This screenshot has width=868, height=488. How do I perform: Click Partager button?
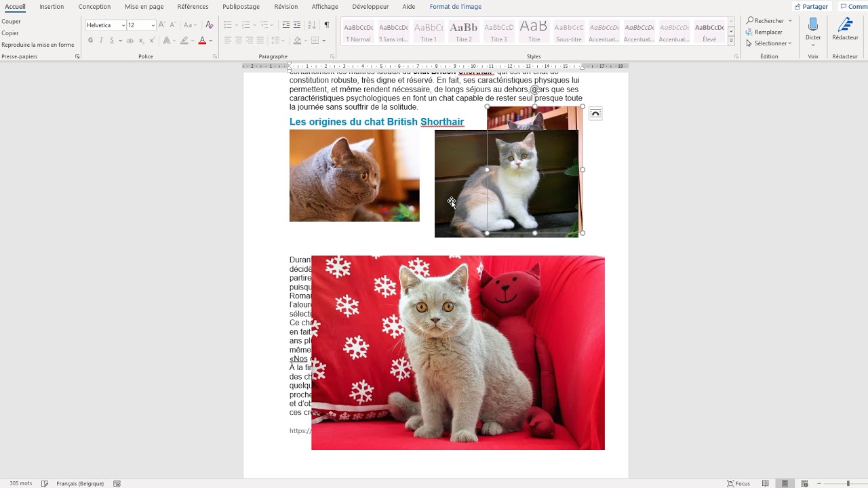[x=811, y=7]
